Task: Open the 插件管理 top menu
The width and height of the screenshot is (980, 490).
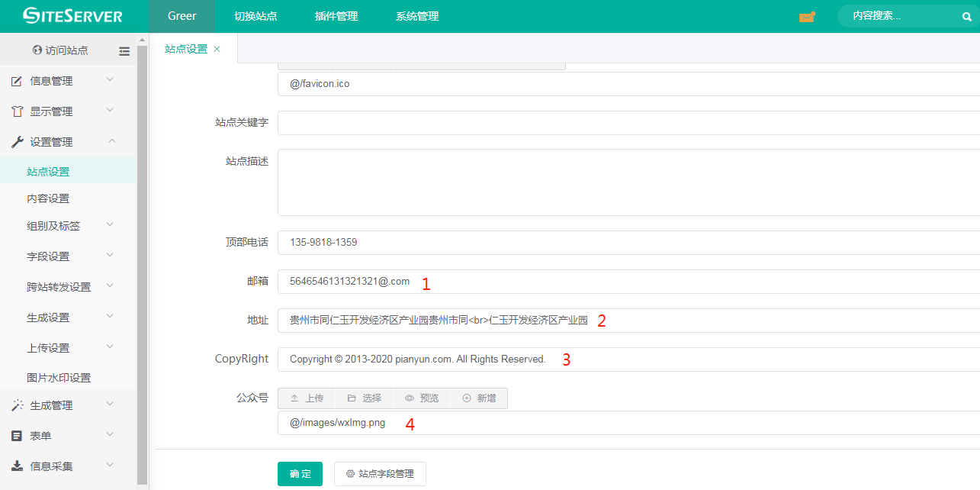Action: coord(336,16)
